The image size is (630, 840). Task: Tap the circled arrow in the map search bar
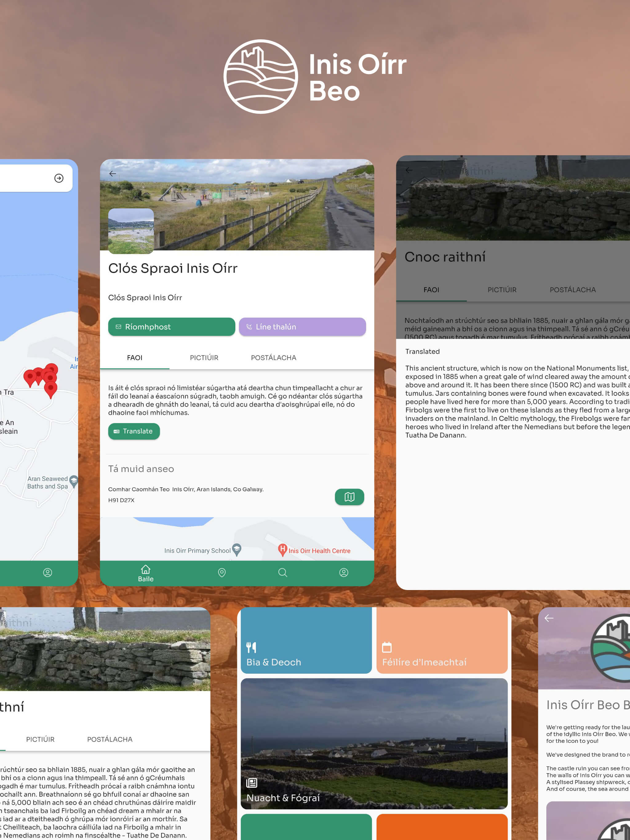click(59, 178)
